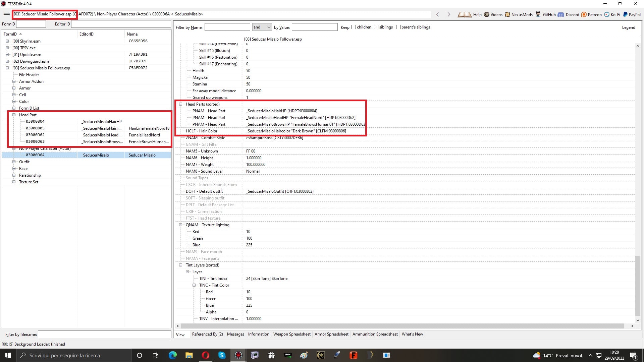Open the Information tab
The width and height of the screenshot is (644, 362).
(x=259, y=334)
